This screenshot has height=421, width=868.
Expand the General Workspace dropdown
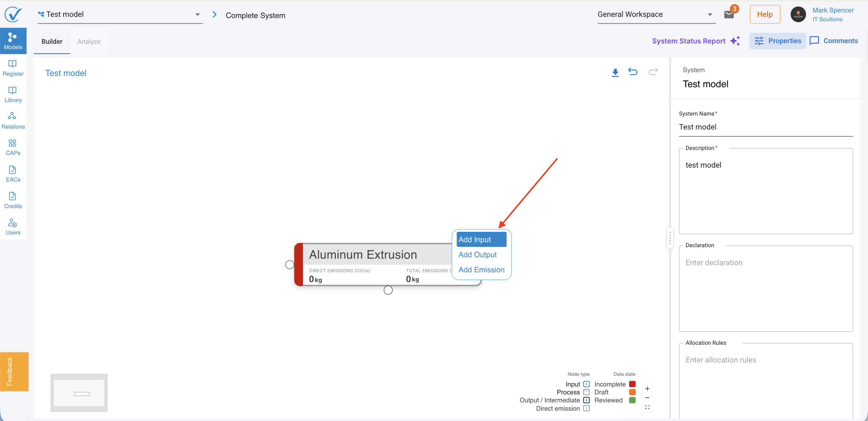pos(710,14)
